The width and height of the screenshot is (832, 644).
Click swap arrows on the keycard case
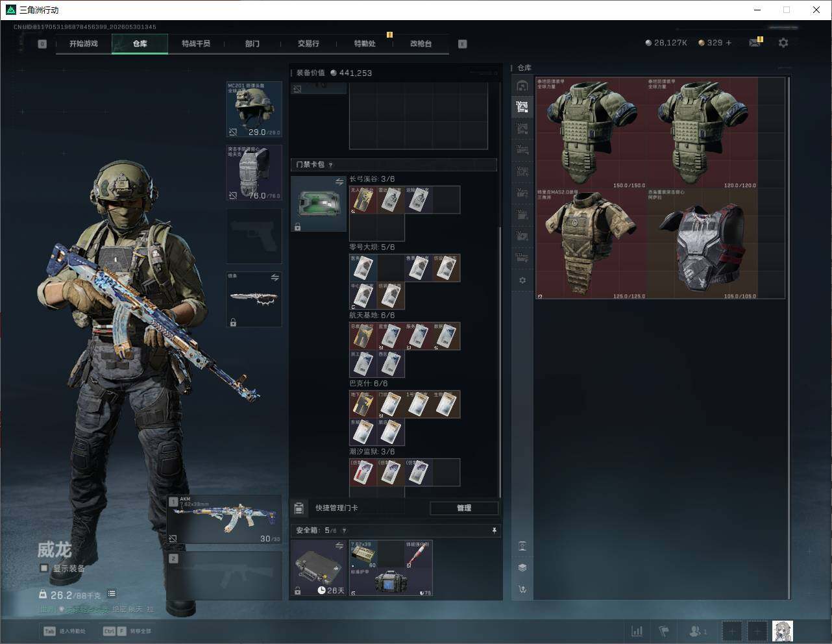(339, 182)
